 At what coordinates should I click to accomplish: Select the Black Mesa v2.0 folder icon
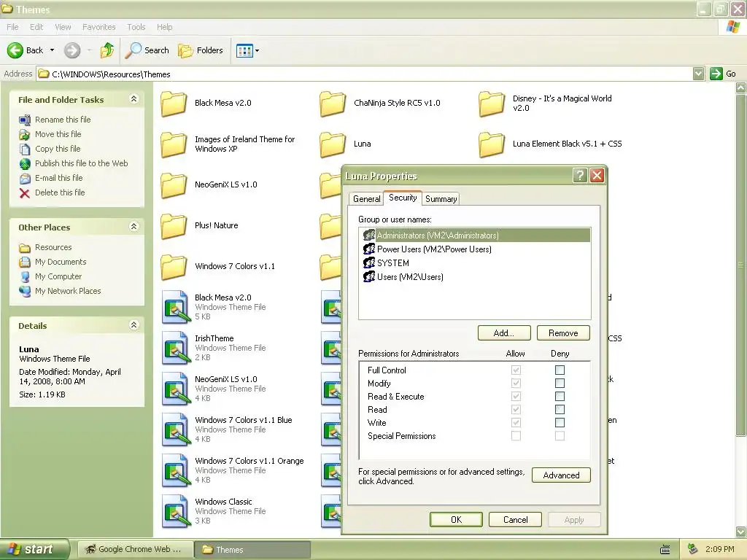[x=174, y=104]
